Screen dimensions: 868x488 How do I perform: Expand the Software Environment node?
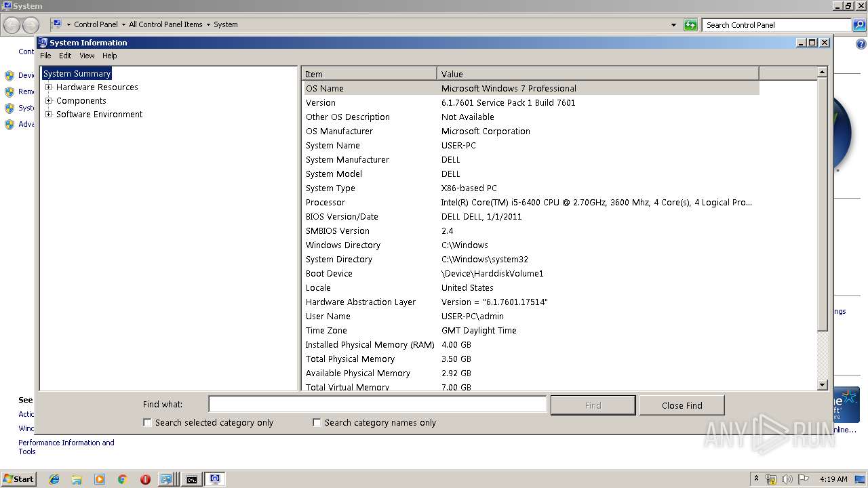pyautogui.click(x=48, y=114)
